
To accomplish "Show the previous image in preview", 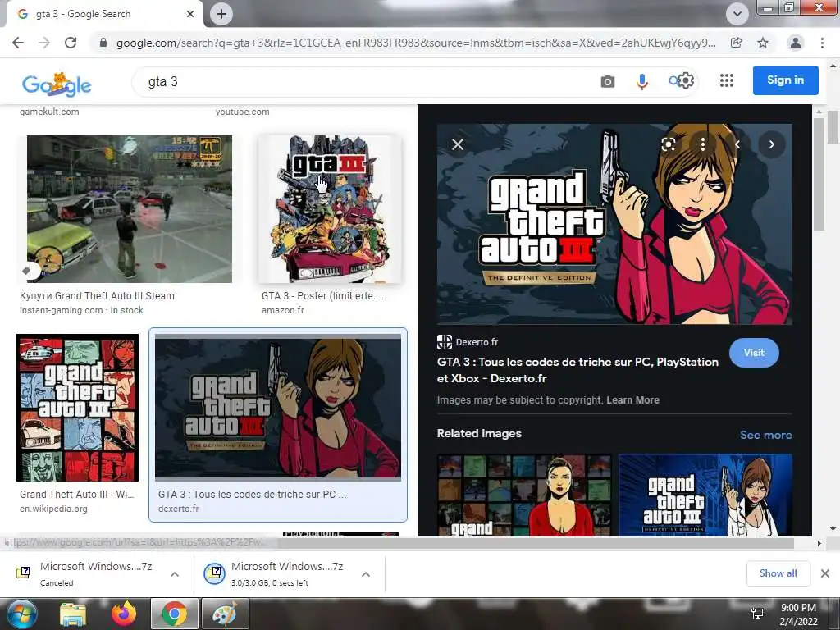I will [x=737, y=144].
